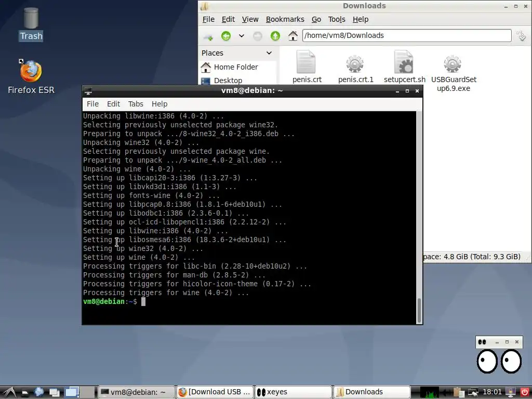Jump to home folder via house icon
This screenshot has width=532, height=399.
pos(293,36)
